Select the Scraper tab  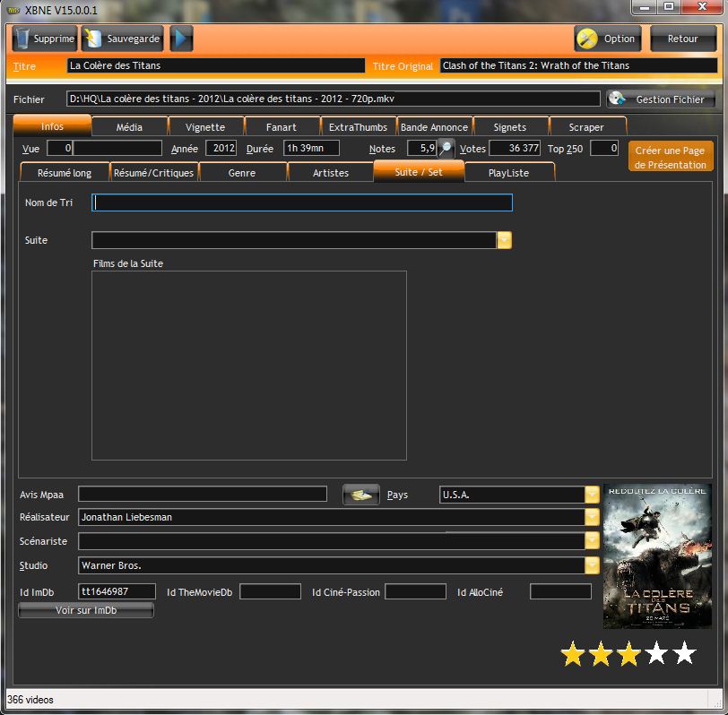pos(586,127)
